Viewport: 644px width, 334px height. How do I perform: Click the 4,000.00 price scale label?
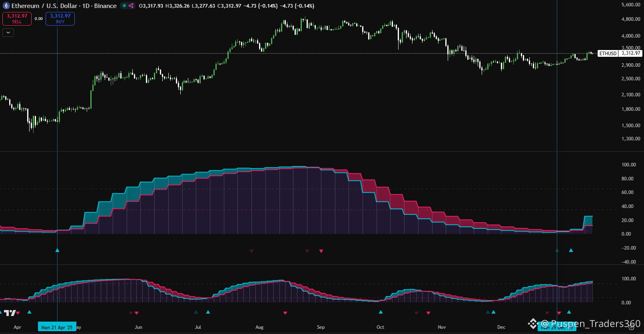[631, 36]
